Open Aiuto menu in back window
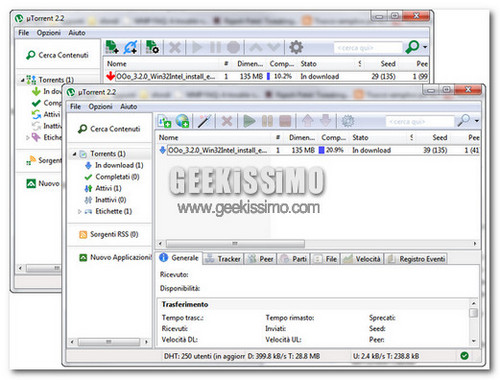This screenshot has width=500, height=380. click(x=77, y=33)
